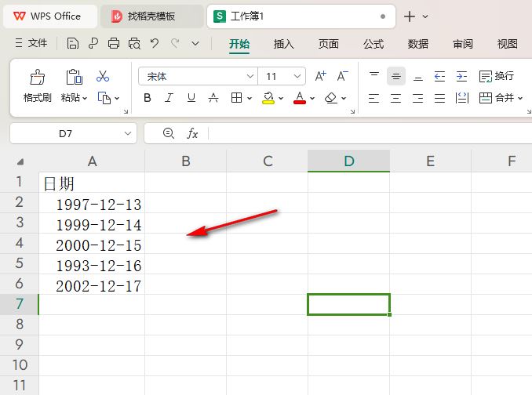Open font name dropdown 宋体

pyautogui.click(x=250, y=76)
